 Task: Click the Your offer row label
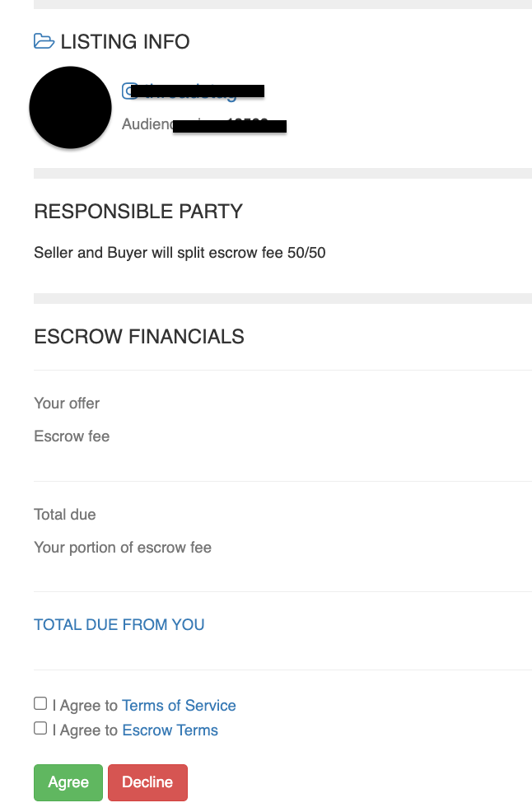click(67, 404)
